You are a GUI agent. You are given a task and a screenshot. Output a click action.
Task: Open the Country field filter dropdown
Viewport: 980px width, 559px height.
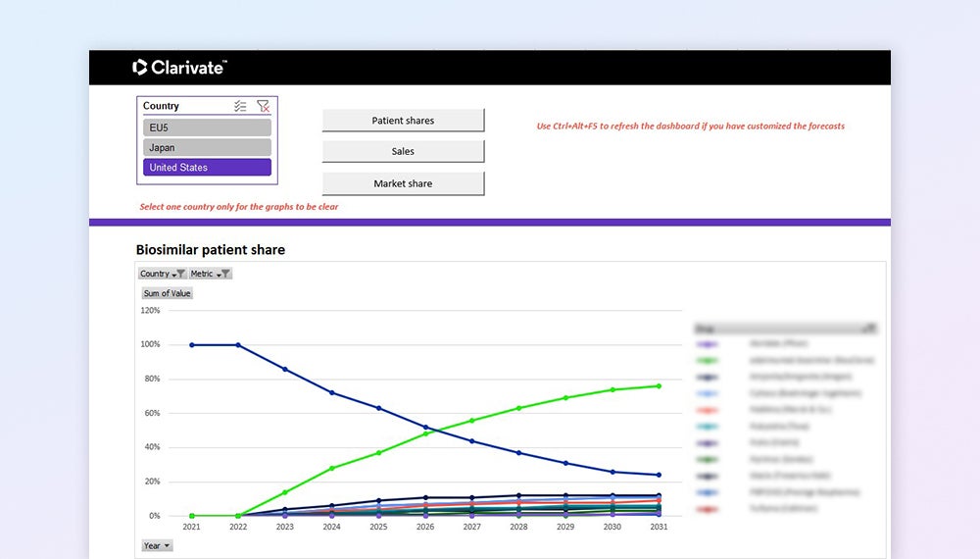[162, 274]
